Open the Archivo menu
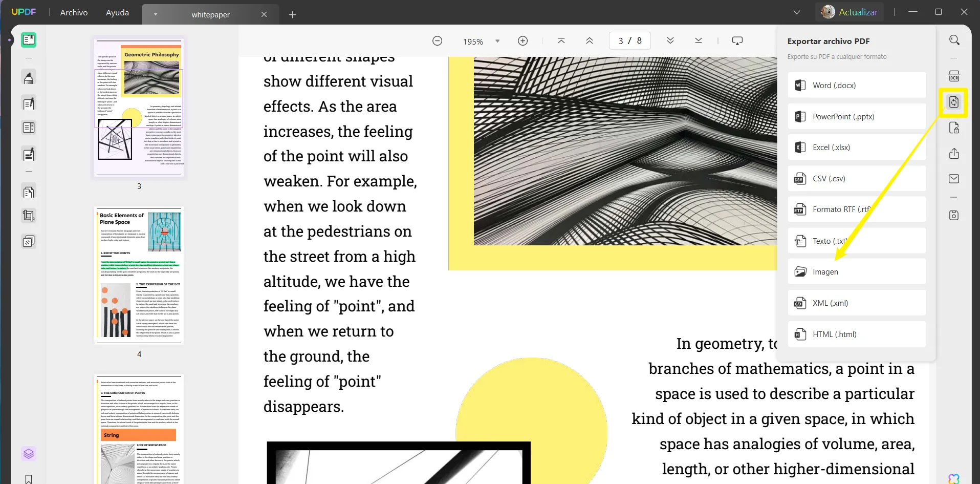Viewport: 980px width, 484px height. [74, 12]
